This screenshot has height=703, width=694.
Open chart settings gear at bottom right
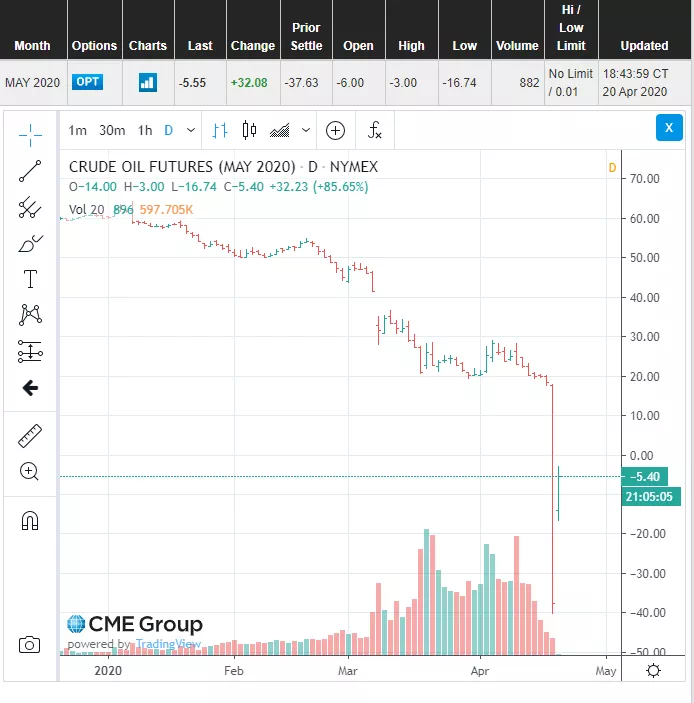tap(653, 670)
